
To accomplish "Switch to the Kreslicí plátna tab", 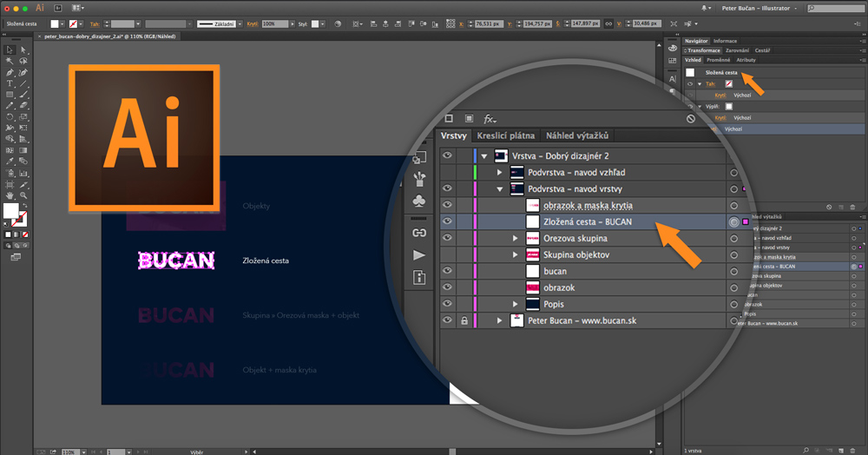I will [x=506, y=135].
